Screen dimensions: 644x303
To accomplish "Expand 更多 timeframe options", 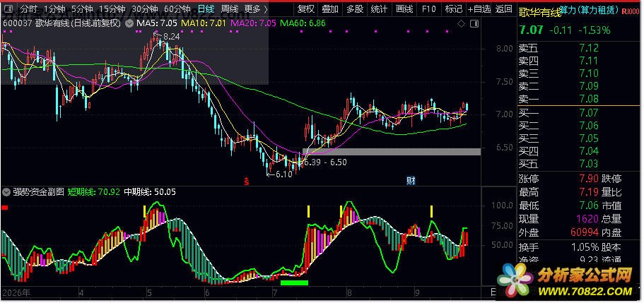I will tap(255, 8).
